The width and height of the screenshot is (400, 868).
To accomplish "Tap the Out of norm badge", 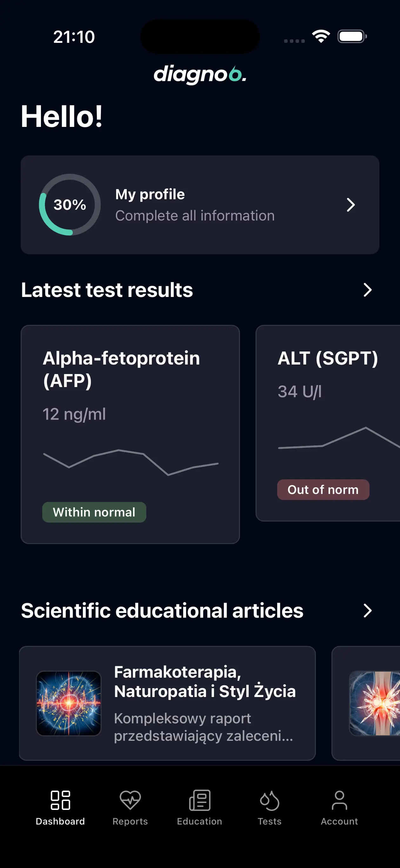I will [323, 490].
